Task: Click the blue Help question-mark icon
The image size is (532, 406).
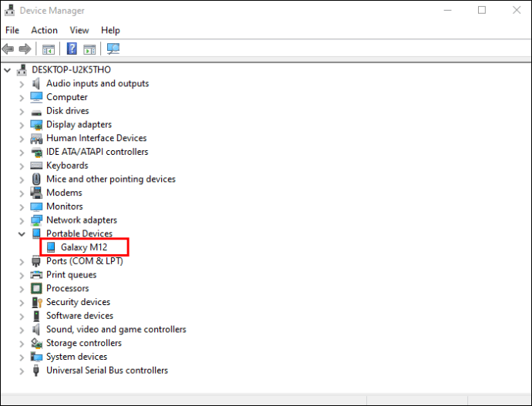Action: tap(72, 49)
